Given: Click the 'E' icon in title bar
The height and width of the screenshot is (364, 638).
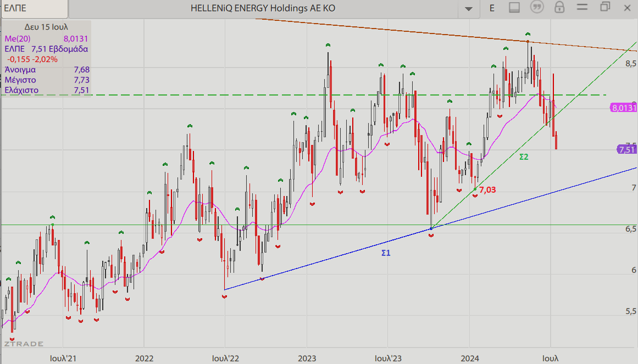Looking at the screenshot, I should click(492, 8).
